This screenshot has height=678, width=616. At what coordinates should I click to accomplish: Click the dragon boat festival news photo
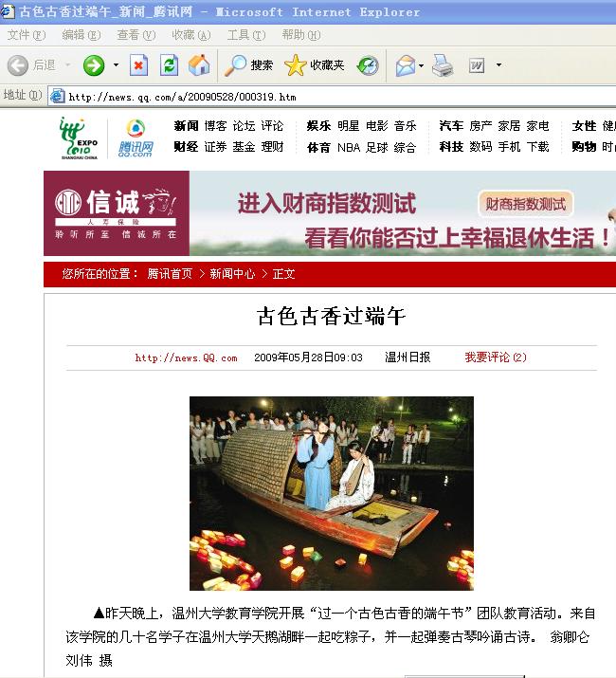click(331, 493)
